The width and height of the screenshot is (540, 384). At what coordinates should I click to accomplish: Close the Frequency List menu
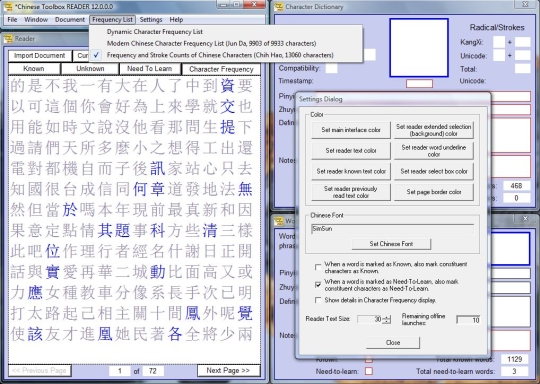coord(112,20)
